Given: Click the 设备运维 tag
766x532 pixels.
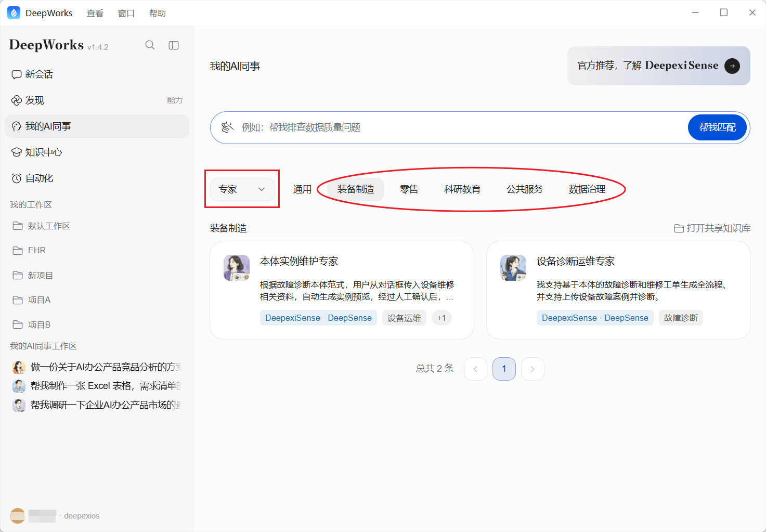Looking at the screenshot, I should pyautogui.click(x=404, y=318).
